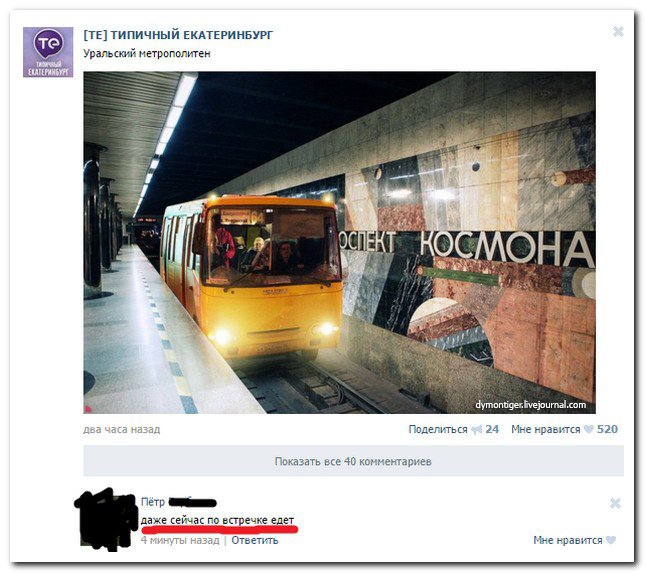The width and height of the screenshot is (645, 573).
Task: Click the Типичный Екатеринбург group avatar
Action: point(48,52)
